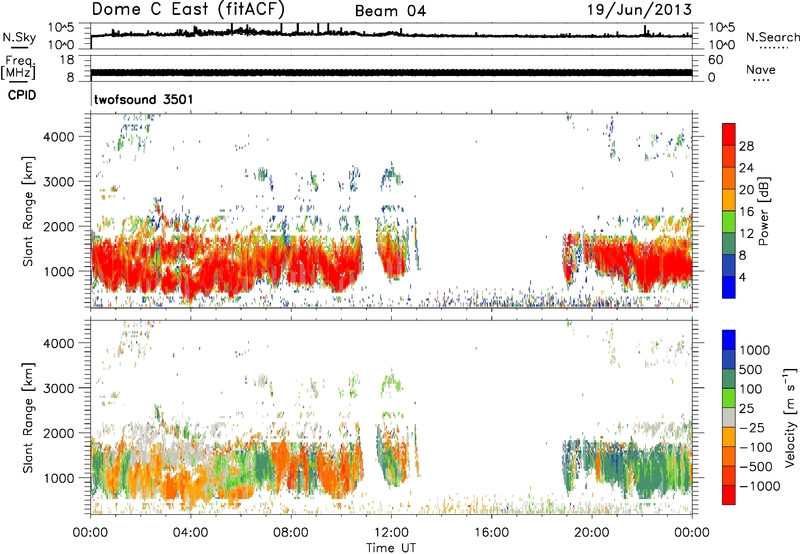Image resolution: width=800 pixels, height=554 pixels.
Task: Click the "60" Nave axis value
Action: click(715, 60)
